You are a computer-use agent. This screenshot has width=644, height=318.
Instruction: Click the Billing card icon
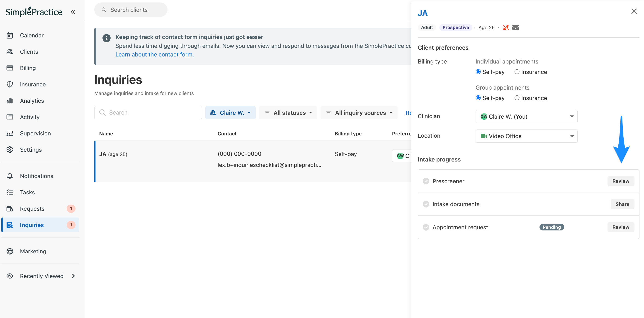[x=10, y=68]
